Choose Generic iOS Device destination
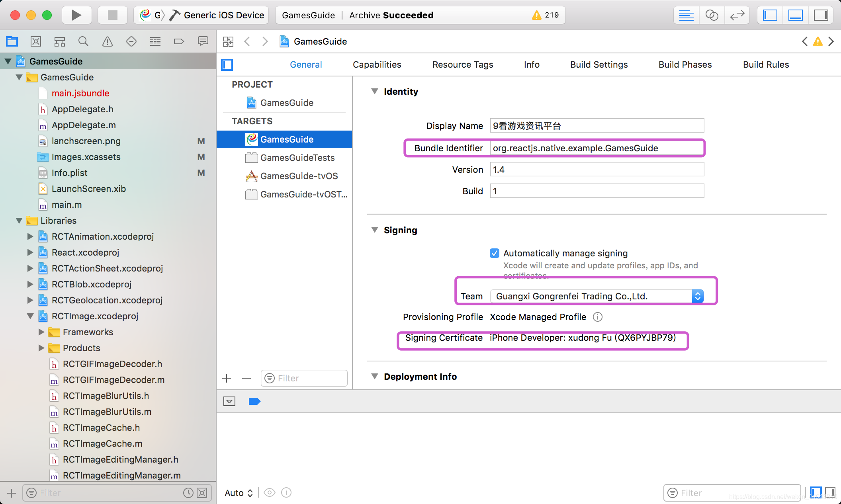This screenshot has width=841, height=504. click(x=224, y=15)
